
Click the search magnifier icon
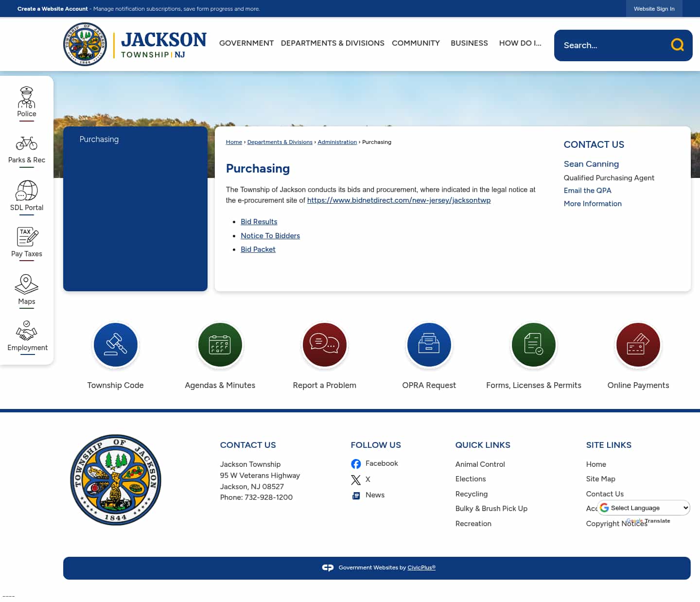pos(677,45)
